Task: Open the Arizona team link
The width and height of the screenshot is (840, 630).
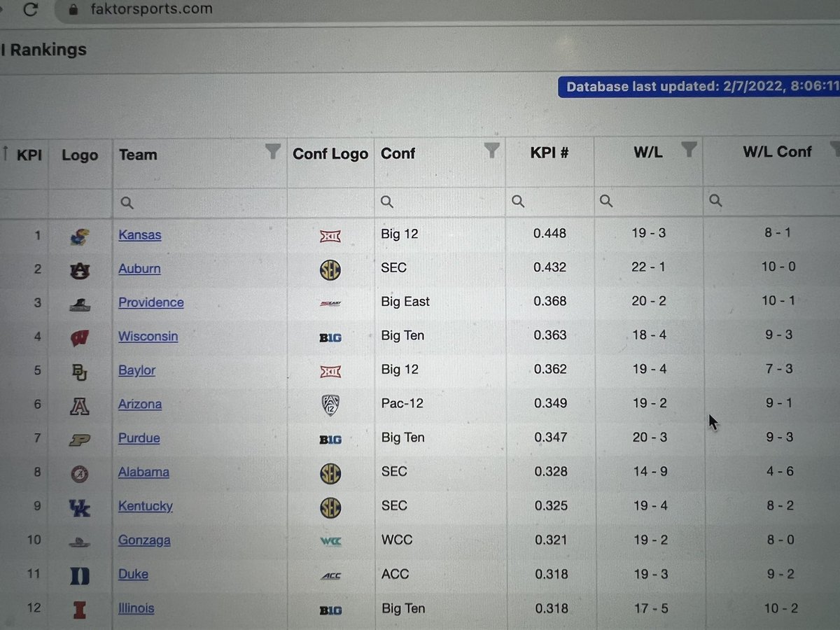Action: click(x=140, y=404)
